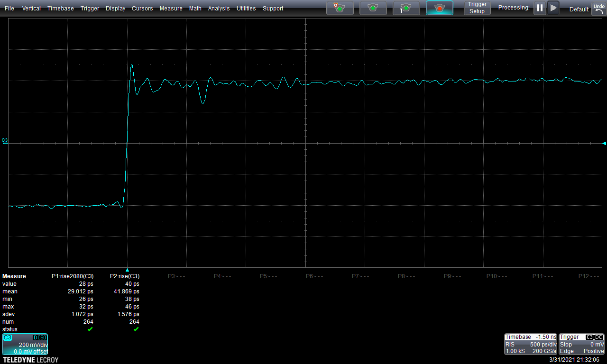Set trigger mode to Auto
Viewport: 607px width, 364px height.
coord(340,8)
